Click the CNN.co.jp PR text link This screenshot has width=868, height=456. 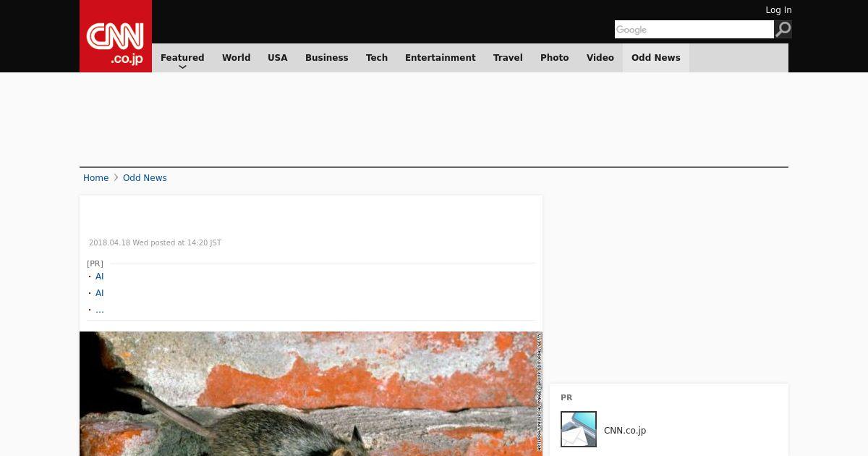click(625, 431)
